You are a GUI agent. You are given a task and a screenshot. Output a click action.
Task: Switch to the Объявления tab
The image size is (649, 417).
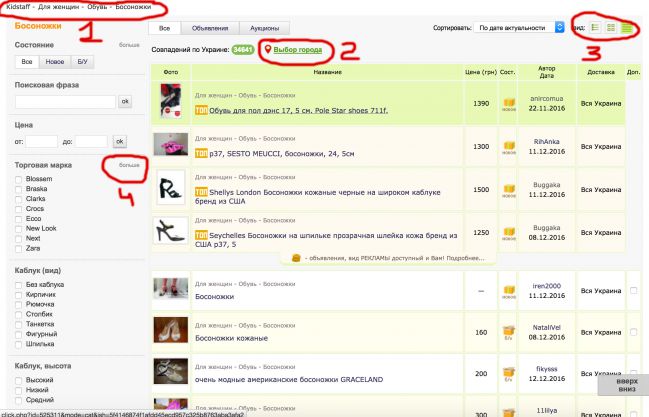[208, 28]
